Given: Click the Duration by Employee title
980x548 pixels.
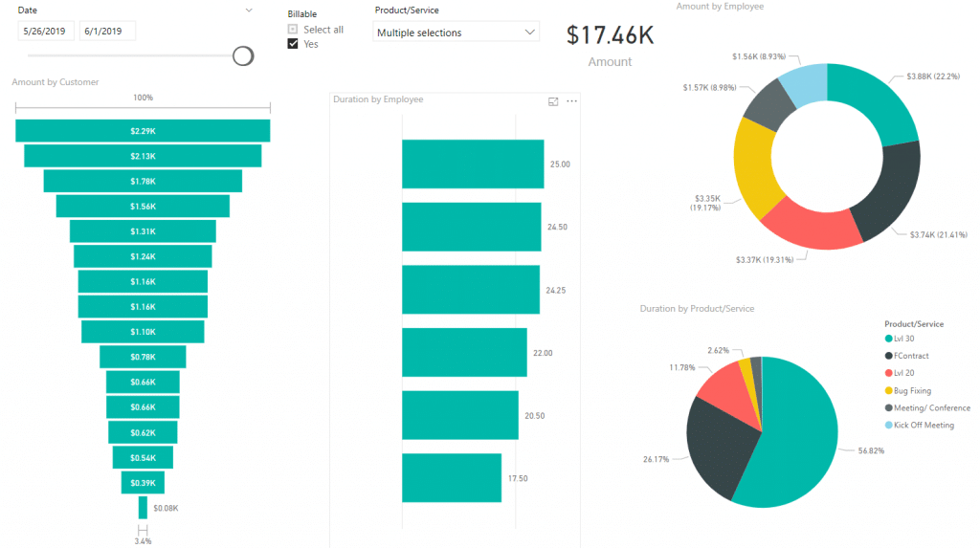Looking at the screenshot, I should coord(378,99).
